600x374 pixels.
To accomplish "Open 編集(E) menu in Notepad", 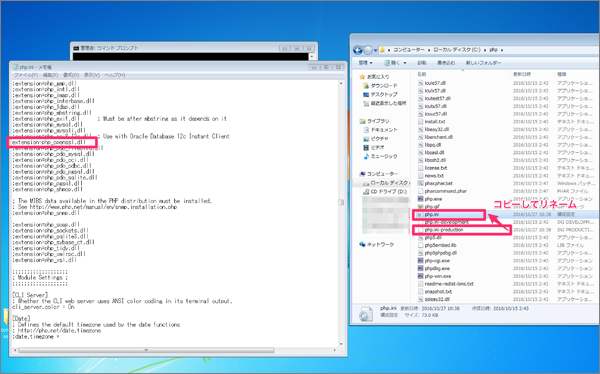I will (50, 75).
